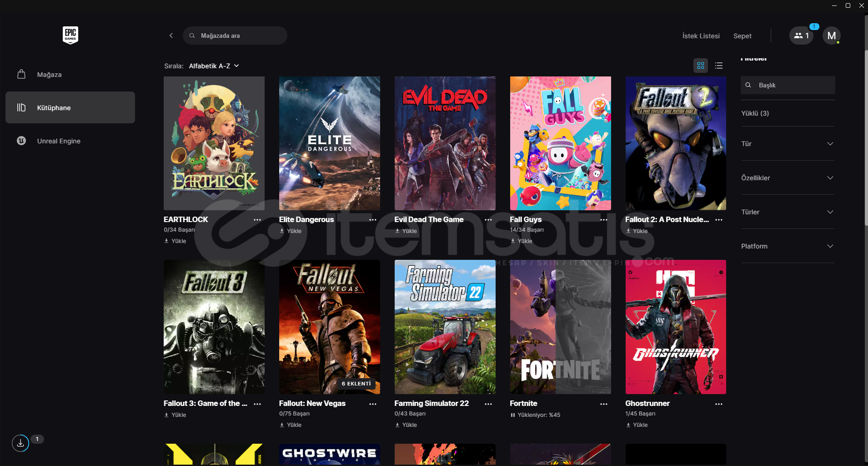The height and width of the screenshot is (466, 868).
Task: Click Yükle under Farming Simulator 22
Action: tap(406, 425)
